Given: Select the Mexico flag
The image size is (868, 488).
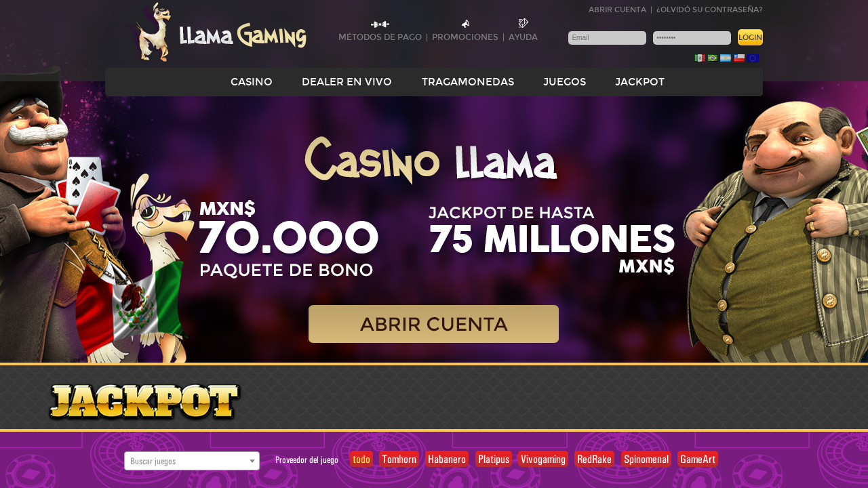Looking at the screenshot, I should pos(700,58).
